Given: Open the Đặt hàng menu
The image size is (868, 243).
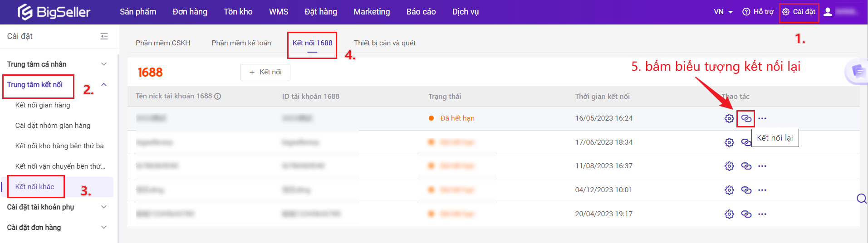Looking at the screenshot, I should pyautogui.click(x=321, y=12).
